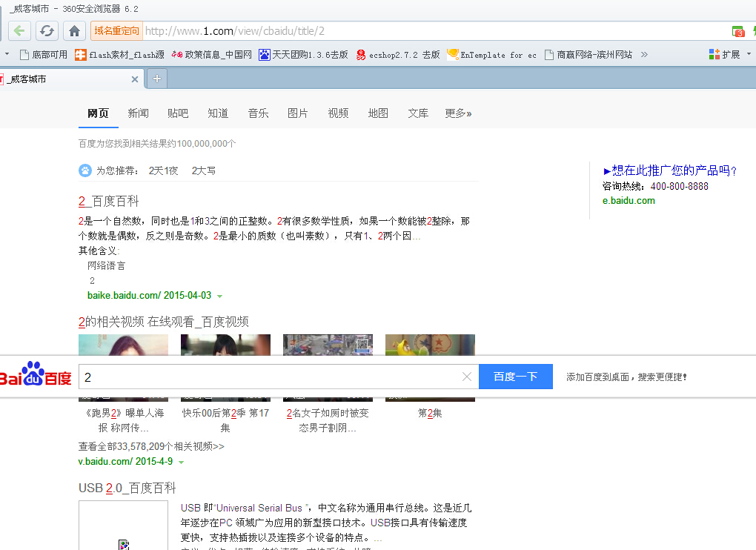Click the 百度一下 search button

tap(515, 377)
